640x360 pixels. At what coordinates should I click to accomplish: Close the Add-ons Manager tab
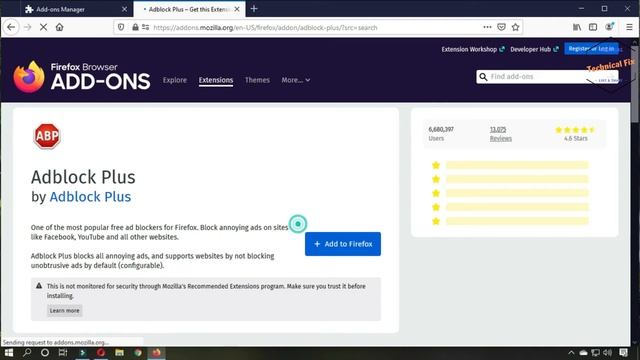[124, 9]
